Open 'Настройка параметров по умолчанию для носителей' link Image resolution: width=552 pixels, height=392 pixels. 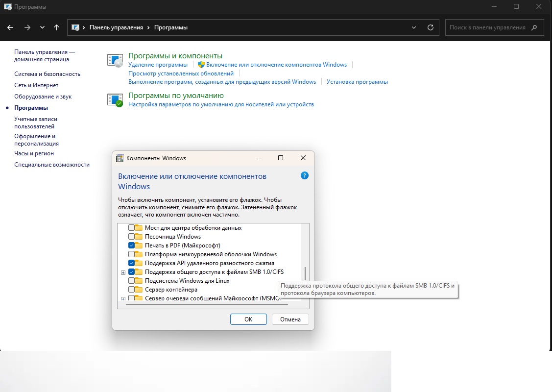click(221, 104)
